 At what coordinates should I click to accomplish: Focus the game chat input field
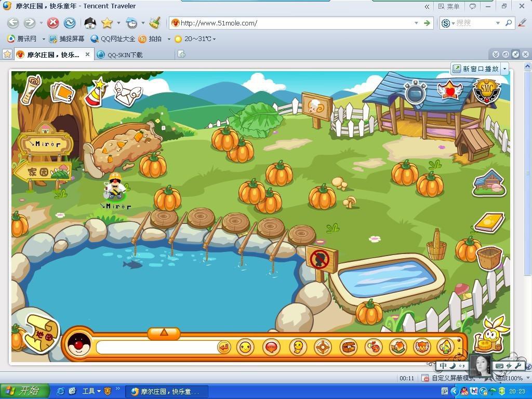pos(157,348)
